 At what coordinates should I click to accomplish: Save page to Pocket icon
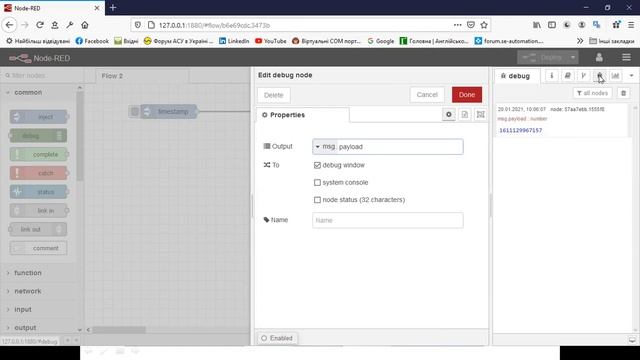pyautogui.click(x=471, y=25)
